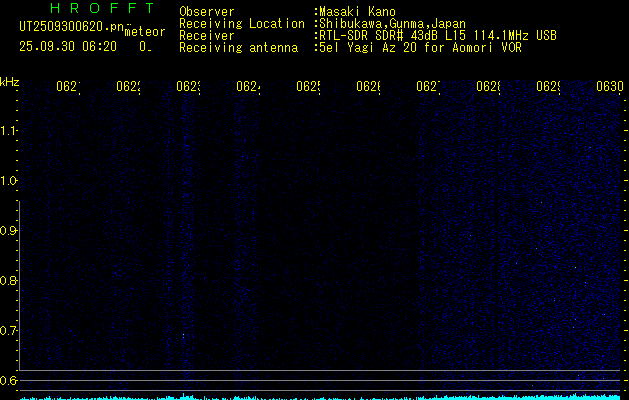Select the file name UT2509300620.pn

pos(71,27)
